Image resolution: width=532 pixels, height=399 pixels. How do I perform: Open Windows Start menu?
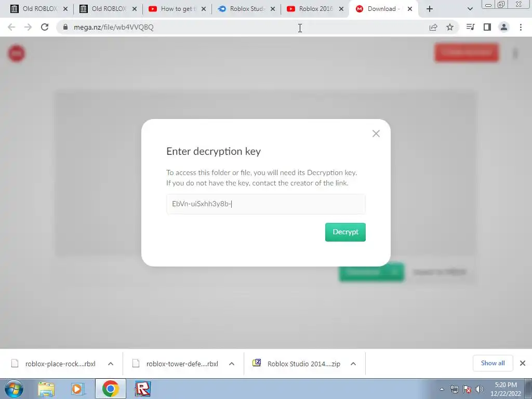tap(14, 389)
